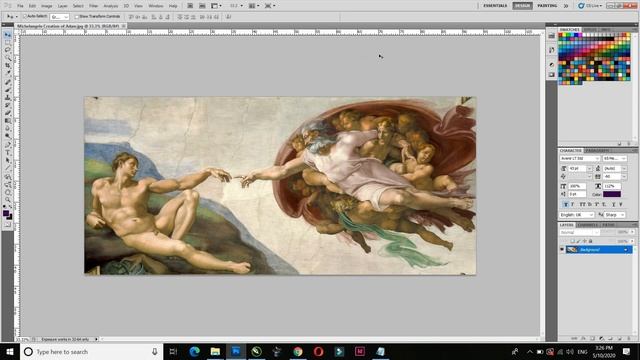Image resolution: width=640 pixels, height=360 pixels.
Task: Toggle Lock all in the Layers panel
Action: click(x=590, y=241)
